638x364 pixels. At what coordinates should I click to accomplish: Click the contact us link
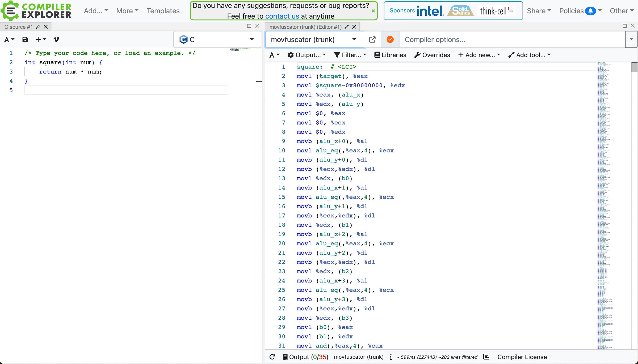282,16
